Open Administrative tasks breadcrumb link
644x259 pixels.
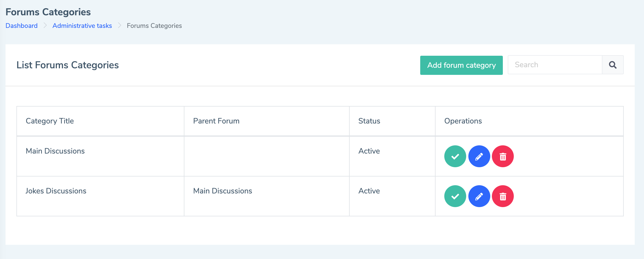82,26
